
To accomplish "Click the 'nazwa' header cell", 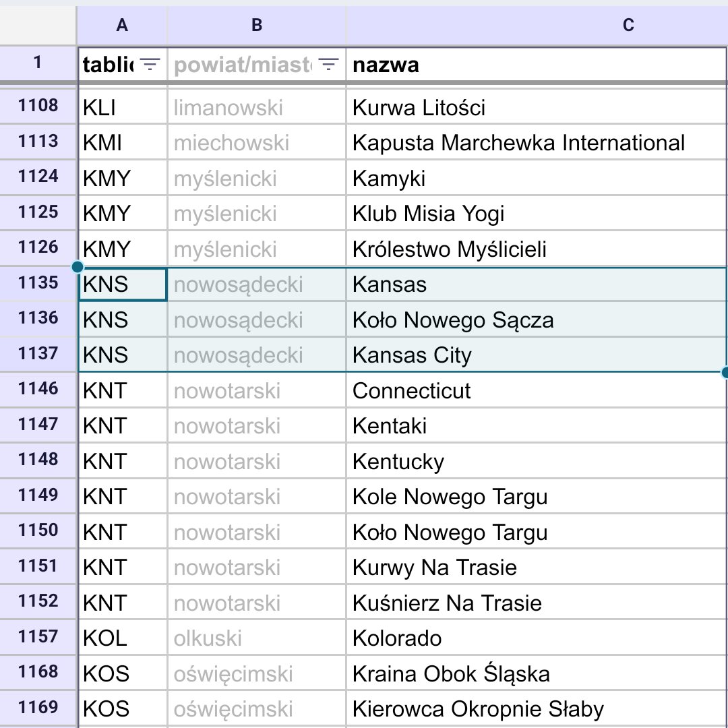I will point(537,65).
